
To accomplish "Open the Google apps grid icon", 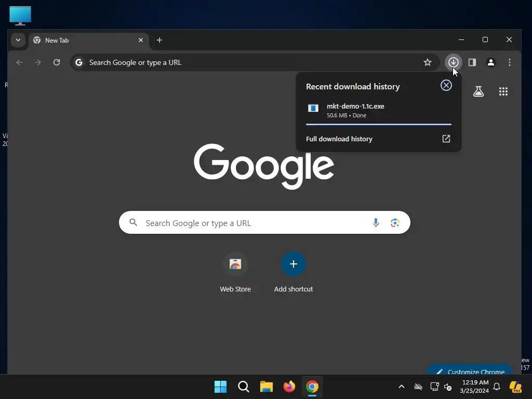I will coord(503,91).
